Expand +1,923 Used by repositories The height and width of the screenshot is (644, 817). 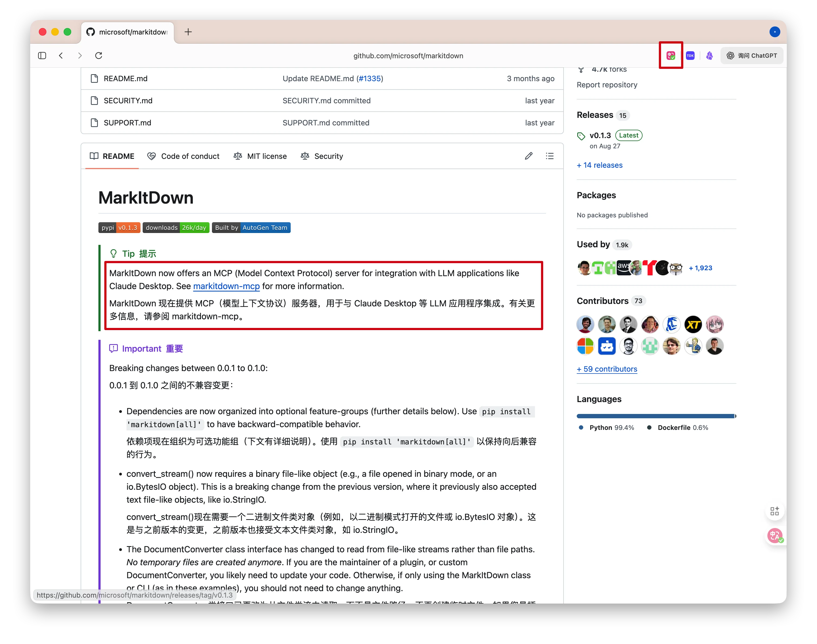(x=700, y=268)
